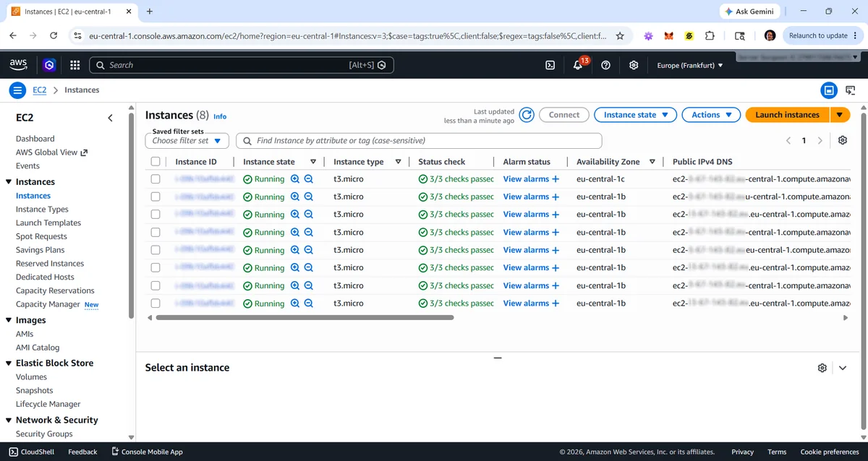Click the purple hexagon icon beside the AWS logo
The image size is (868, 461).
coord(49,65)
